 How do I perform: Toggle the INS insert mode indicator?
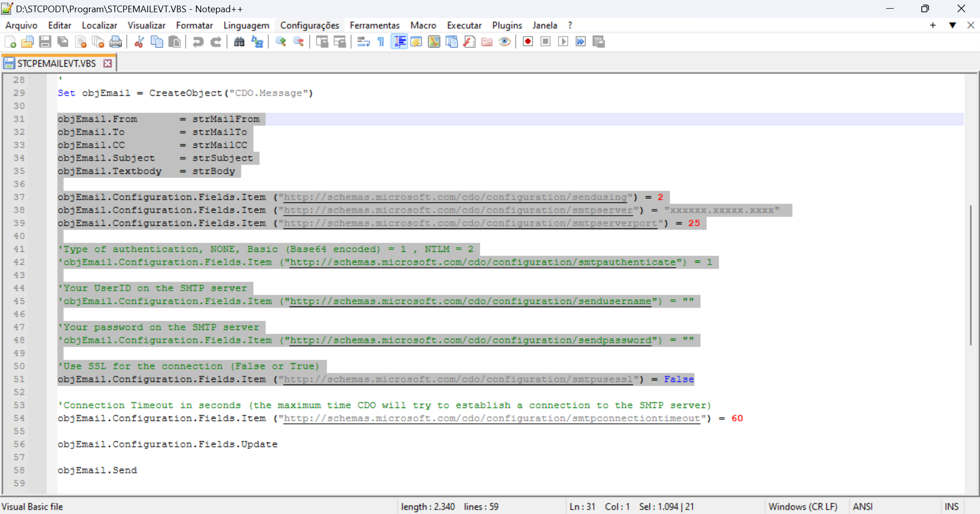951,507
